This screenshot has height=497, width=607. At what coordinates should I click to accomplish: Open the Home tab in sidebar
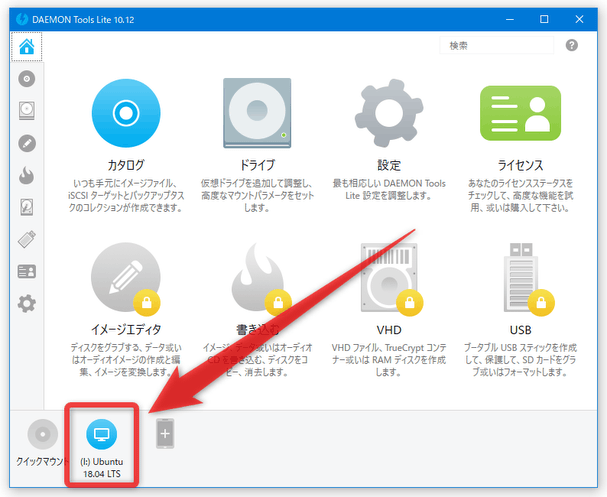(x=26, y=47)
